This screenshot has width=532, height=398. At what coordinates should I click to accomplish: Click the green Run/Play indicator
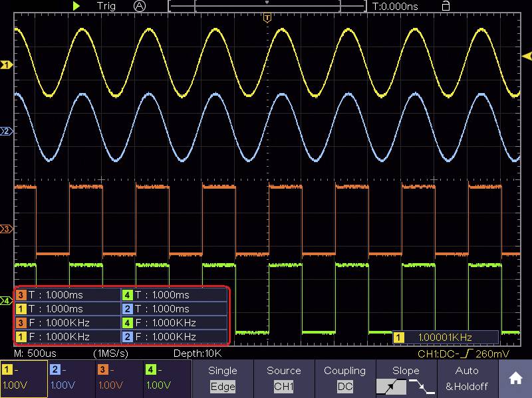75,6
